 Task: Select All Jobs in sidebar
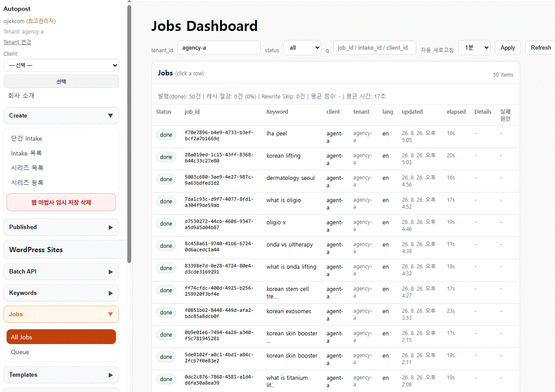61,337
